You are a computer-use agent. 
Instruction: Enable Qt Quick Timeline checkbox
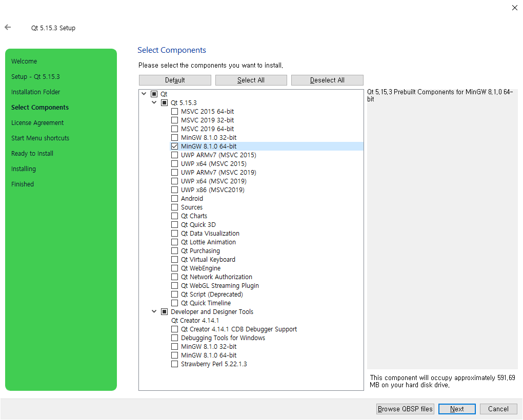[x=174, y=303]
